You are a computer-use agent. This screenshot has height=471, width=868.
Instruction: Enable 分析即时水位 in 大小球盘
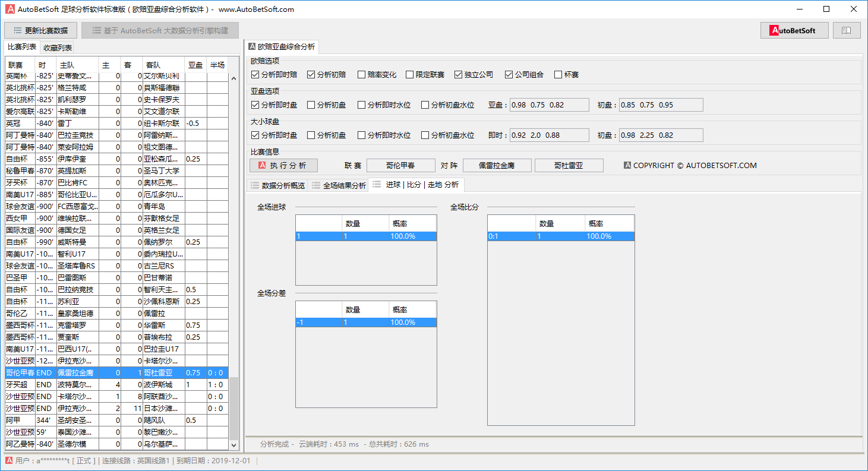[x=384, y=135]
